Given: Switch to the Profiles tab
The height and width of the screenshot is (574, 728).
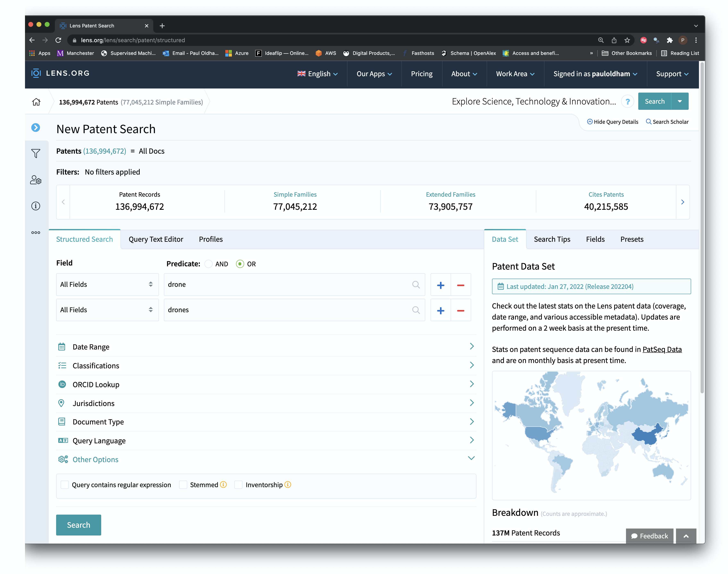Looking at the screenshot, I should pos(211,239).
